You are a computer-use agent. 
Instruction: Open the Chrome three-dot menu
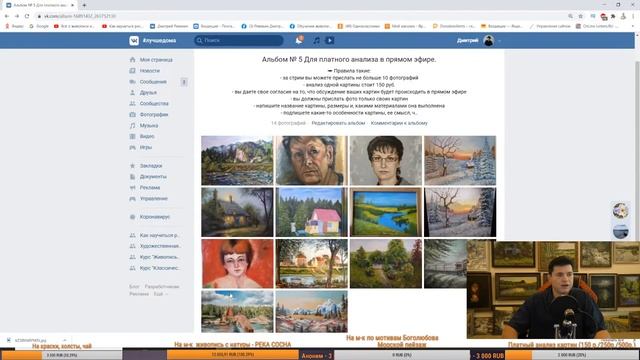coord(633,16)
